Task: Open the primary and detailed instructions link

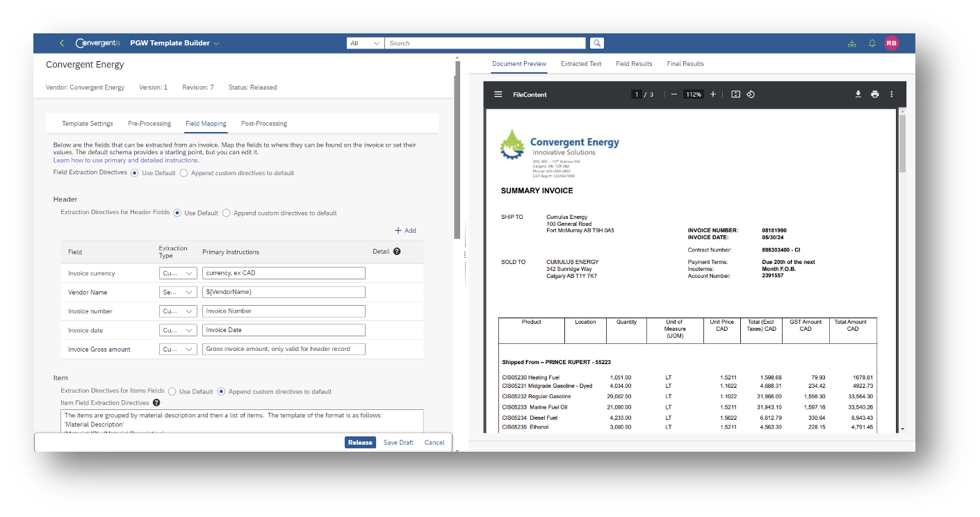Action: (x=125, y=160)
